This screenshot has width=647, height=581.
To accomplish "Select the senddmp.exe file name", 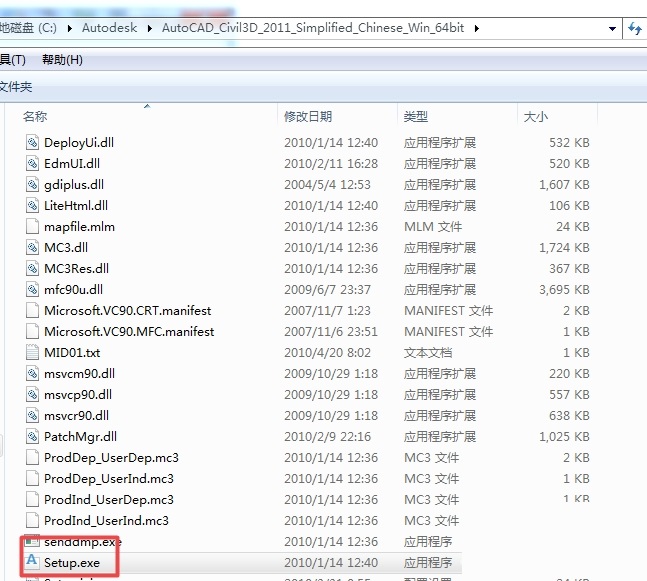I will [x=83, y=541].
